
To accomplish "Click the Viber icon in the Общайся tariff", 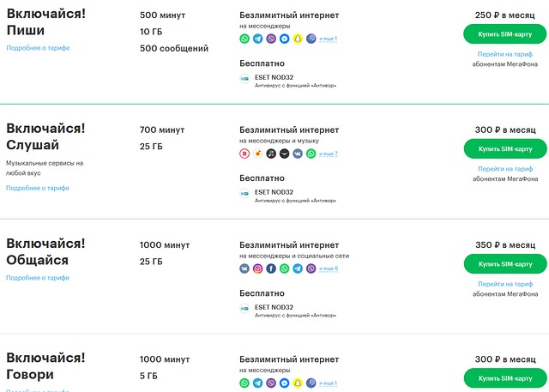I will click(x=311, y=268).
